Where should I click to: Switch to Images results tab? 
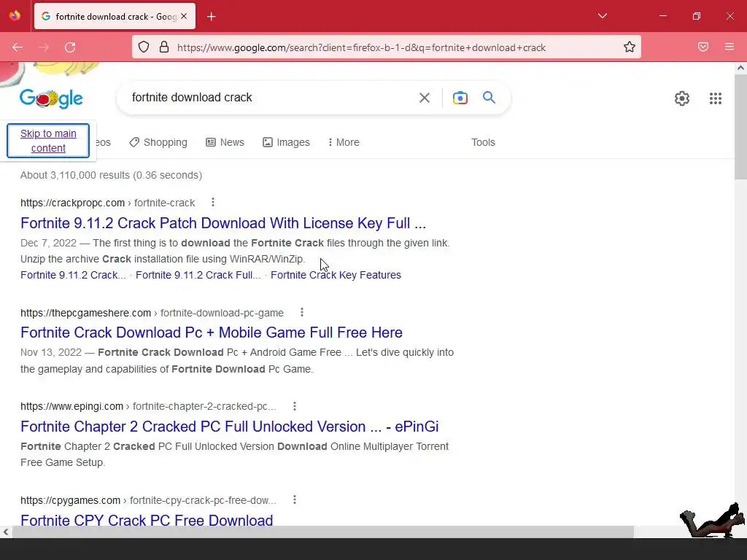pos(286,142)
